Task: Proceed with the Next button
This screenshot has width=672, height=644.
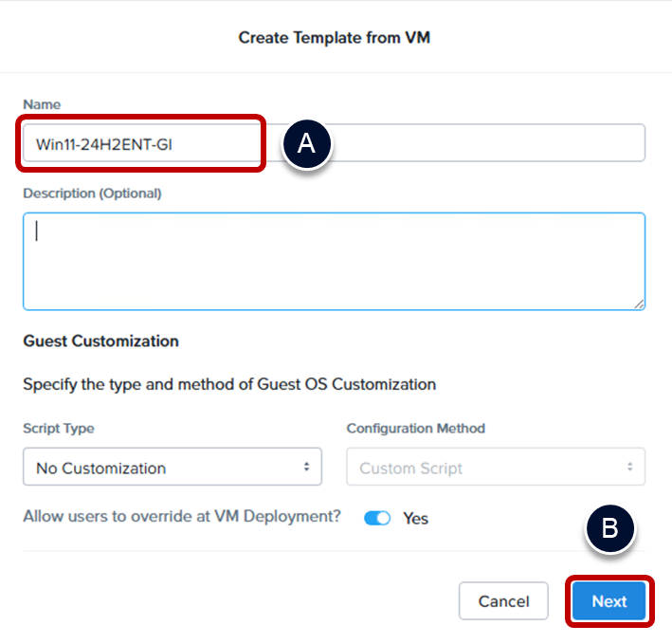Action: pyautogui.click(x=608, y=601)
